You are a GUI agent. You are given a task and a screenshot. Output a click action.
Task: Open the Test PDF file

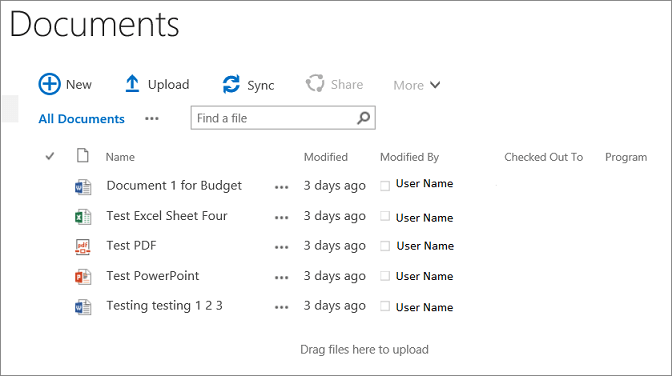click(131, 246)
